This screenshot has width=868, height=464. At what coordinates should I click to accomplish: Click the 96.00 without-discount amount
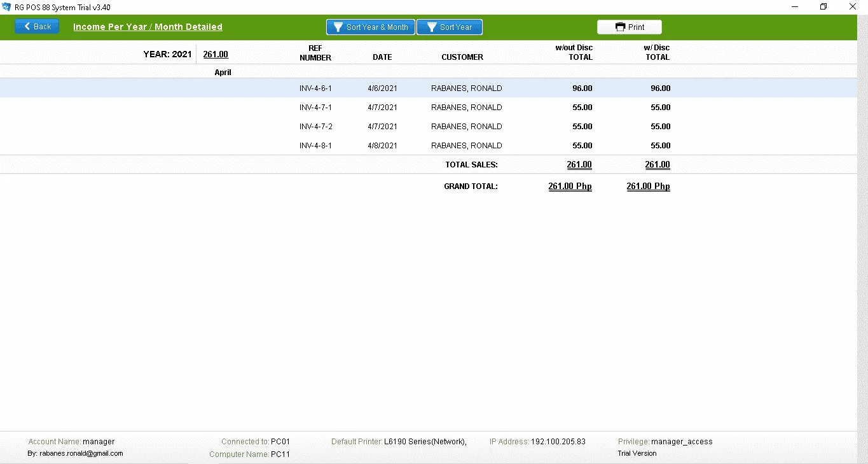[x=582, y=88]
